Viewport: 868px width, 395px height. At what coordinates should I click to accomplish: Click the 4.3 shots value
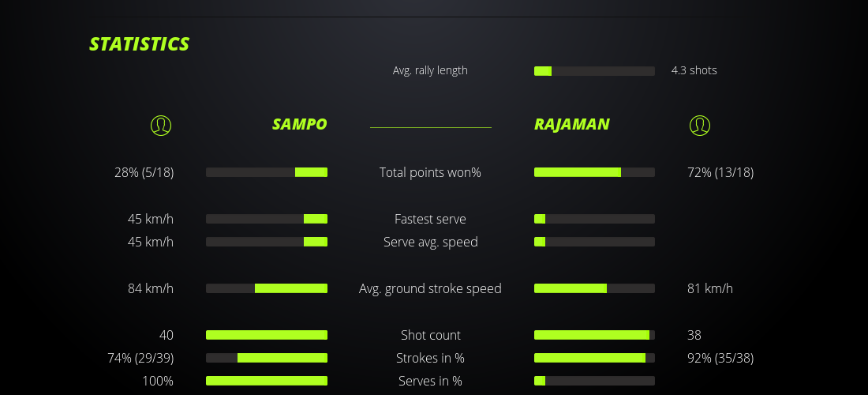click(x=694, y=70)
